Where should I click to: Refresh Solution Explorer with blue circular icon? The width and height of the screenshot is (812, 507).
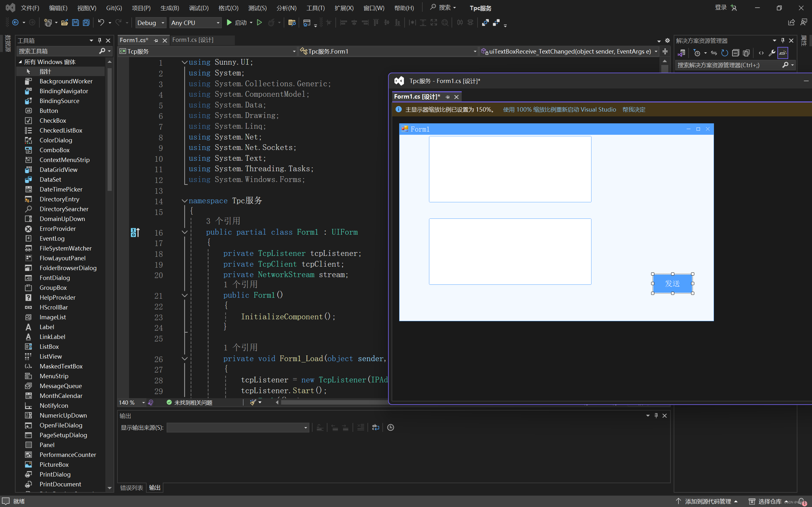coord(724,53)
